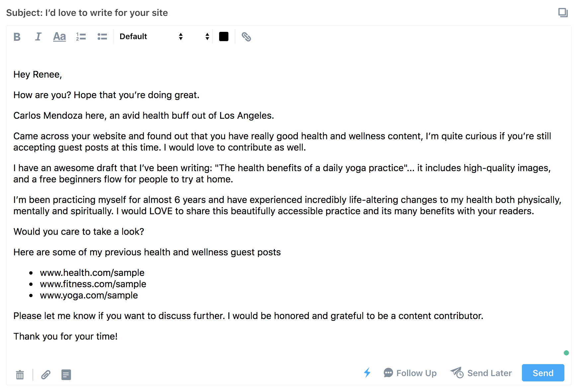Insert a hyperlink with the link icon

click(x=246, y=37)
